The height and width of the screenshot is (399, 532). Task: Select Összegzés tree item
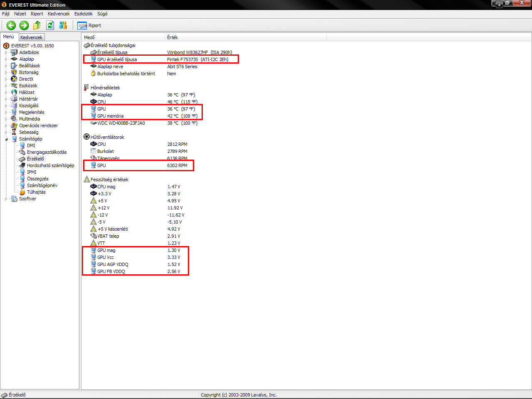(x=37, y=179)
